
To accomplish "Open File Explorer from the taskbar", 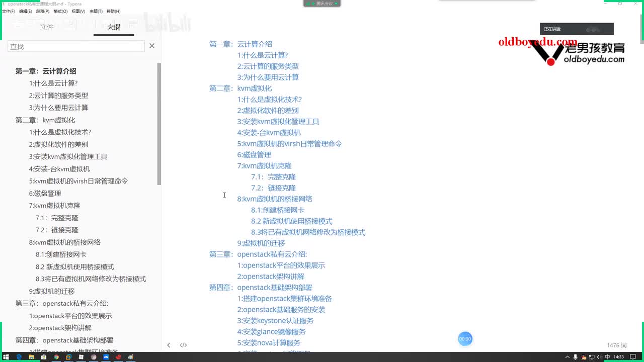I will (31, 357).
